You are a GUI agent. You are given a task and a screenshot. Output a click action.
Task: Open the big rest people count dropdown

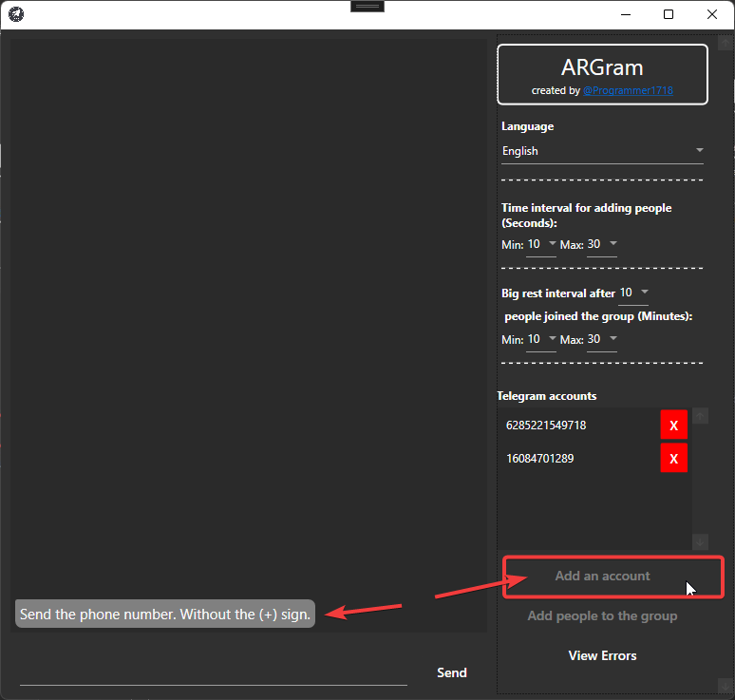(634, 293)
